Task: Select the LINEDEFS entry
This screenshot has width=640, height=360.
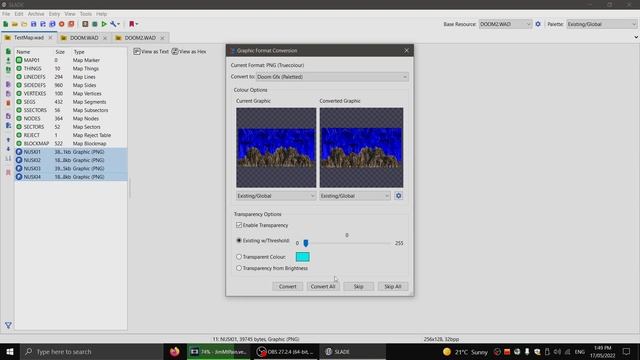Action: coord(71,77)
